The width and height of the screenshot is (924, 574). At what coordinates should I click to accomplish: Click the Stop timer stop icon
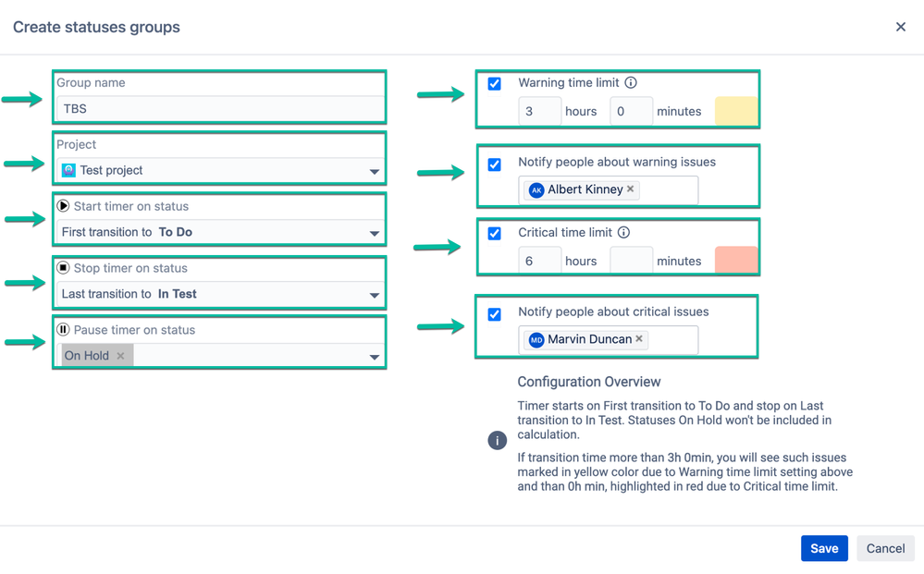coord(65,267)
